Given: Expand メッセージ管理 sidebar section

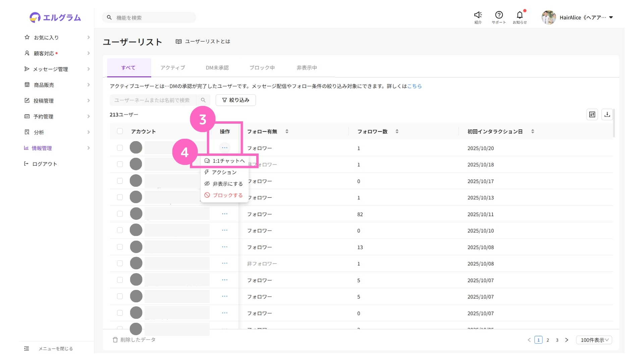Looking at the screenshot, I should coord(50,69).
